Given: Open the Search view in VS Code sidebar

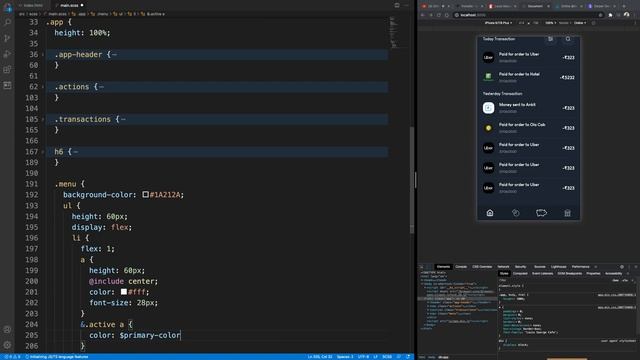Looking at the screenshot, I should click(7, 22).
